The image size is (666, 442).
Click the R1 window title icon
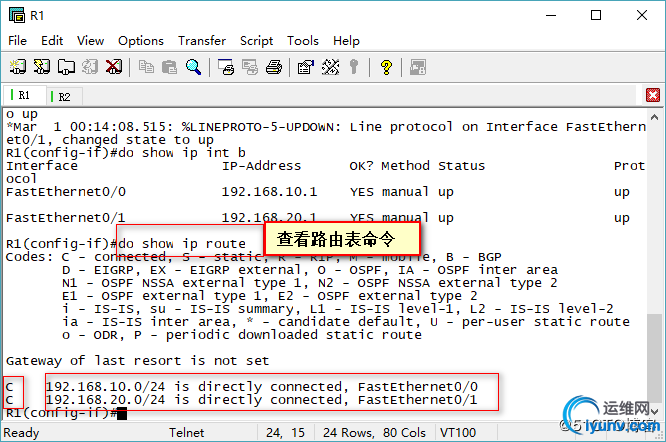pos(17,15)
